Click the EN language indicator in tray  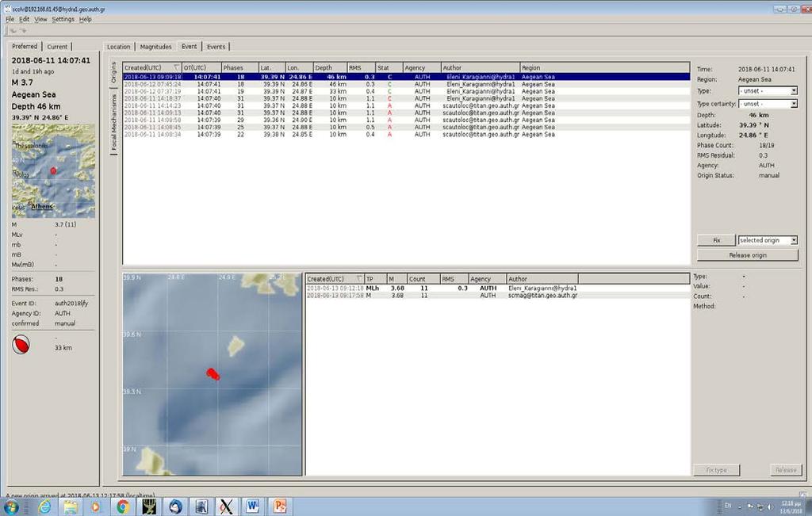[x=728, y=506]
